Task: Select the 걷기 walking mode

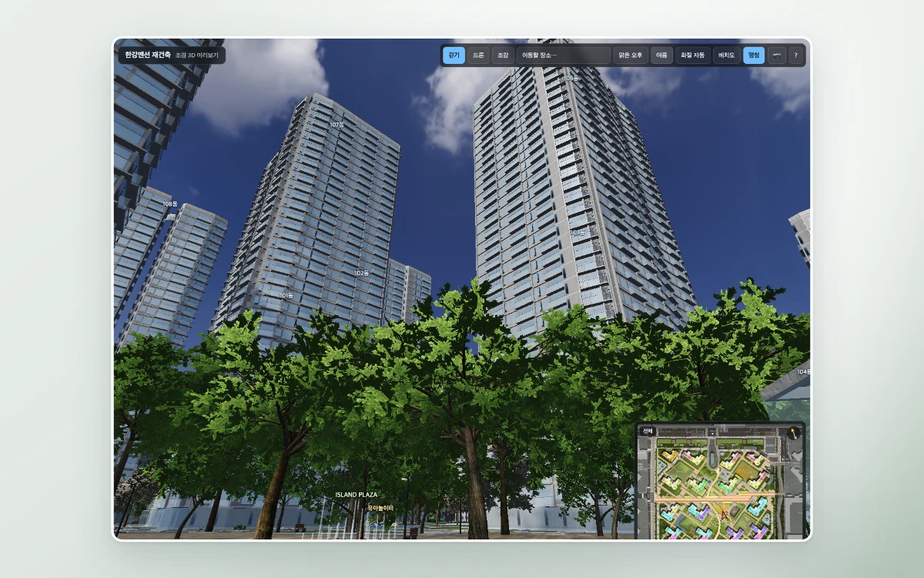Action: point(454,55)
